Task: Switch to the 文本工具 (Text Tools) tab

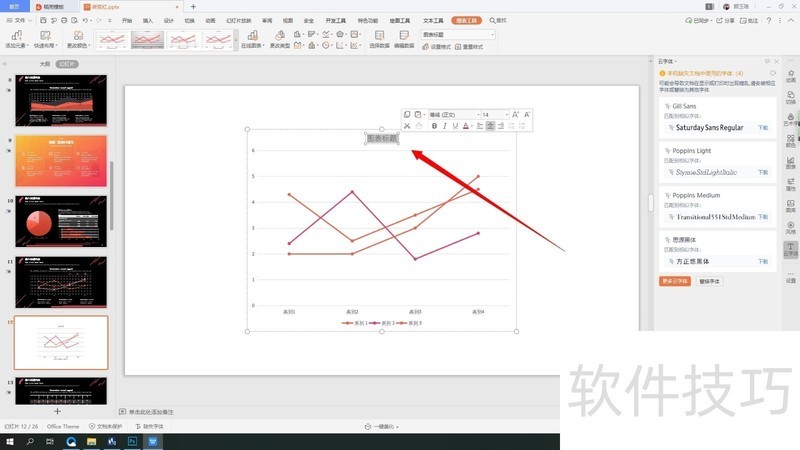Action: click(x=433, y=20)
